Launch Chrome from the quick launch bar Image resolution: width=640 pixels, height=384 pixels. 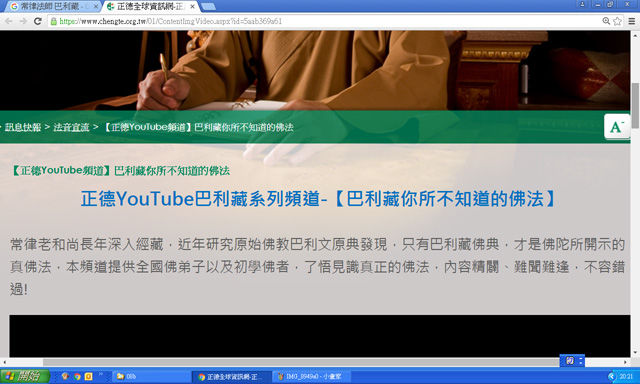coord(77,376)
